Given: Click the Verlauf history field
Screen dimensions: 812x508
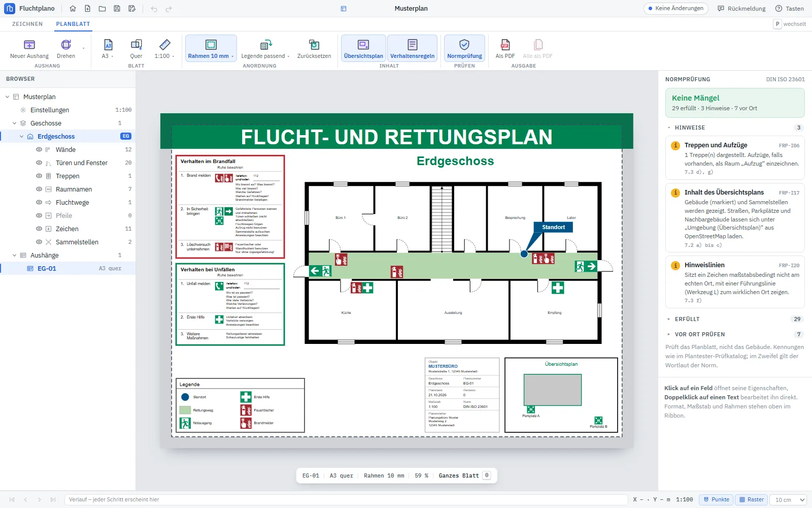Looking at the screenshot, I should (346, 500).
